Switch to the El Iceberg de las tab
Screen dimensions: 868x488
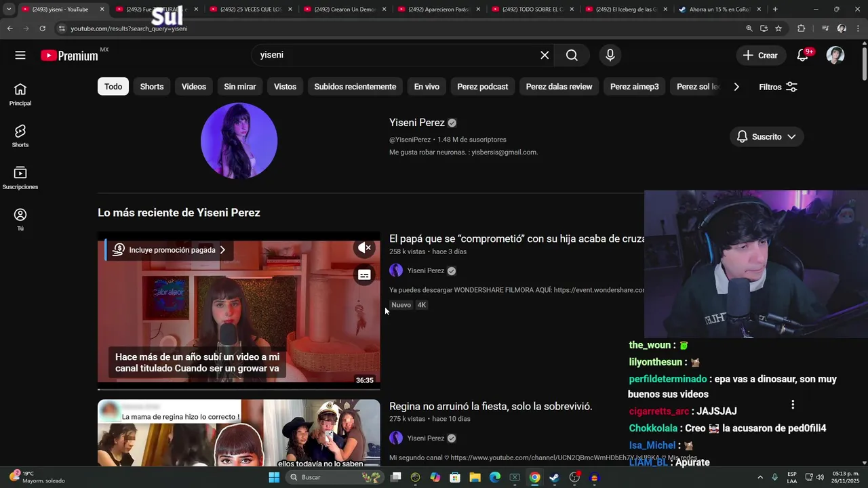coord(627,9)
